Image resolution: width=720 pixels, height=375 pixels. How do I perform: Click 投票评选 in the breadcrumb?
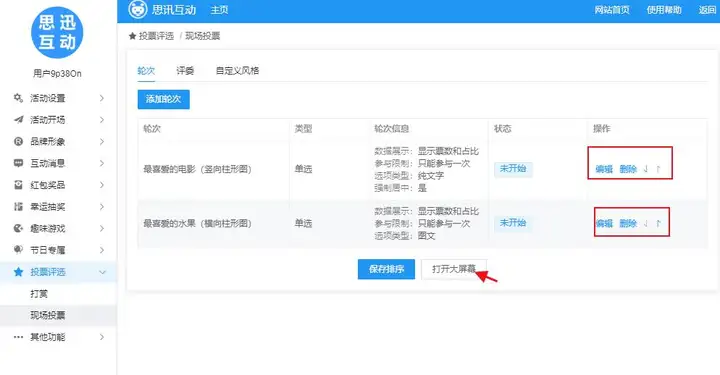click(156, 36)
